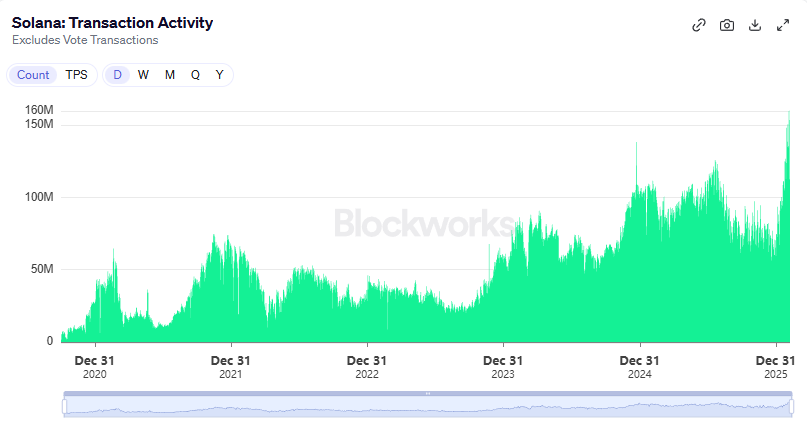The height and width of the screenshot is (425, 807).
Task: Click the Dec 31 2021 axis label
Action: click(x=231, y=367)
